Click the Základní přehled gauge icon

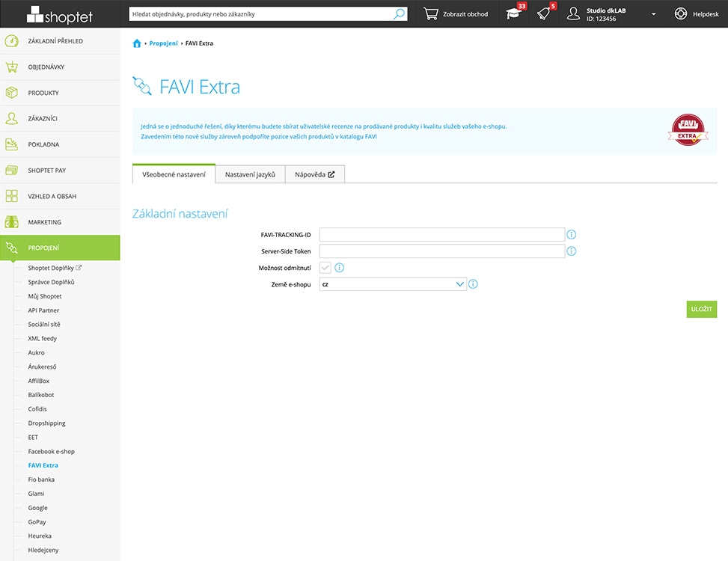(12, 41)
